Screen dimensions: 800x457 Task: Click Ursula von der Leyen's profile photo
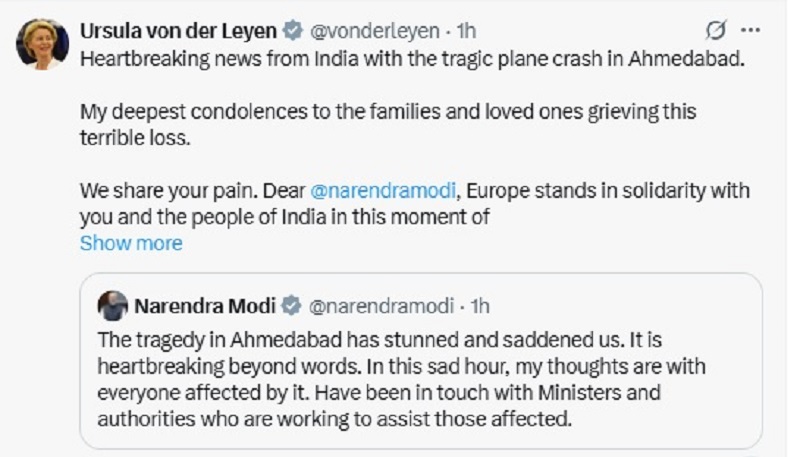click(40, 44)
